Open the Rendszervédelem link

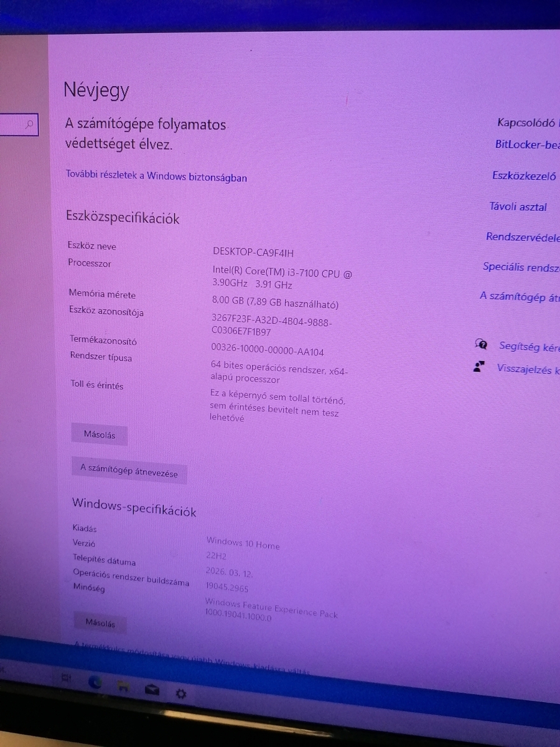pyautogui.click(x=523, y=237)
